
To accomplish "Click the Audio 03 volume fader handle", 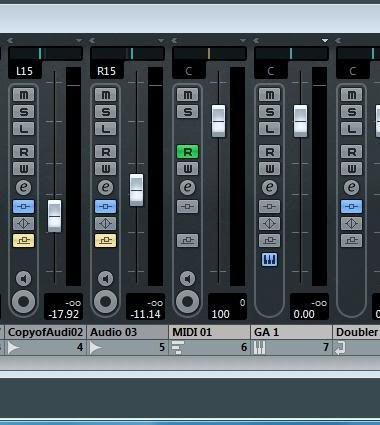I will (x=136, y=190).
